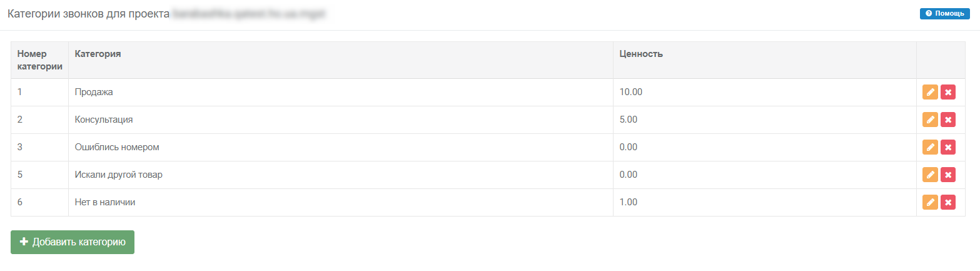The image size is (980, 271).
Task: Click the Нет в наличии row text
Action: (105, 203)
